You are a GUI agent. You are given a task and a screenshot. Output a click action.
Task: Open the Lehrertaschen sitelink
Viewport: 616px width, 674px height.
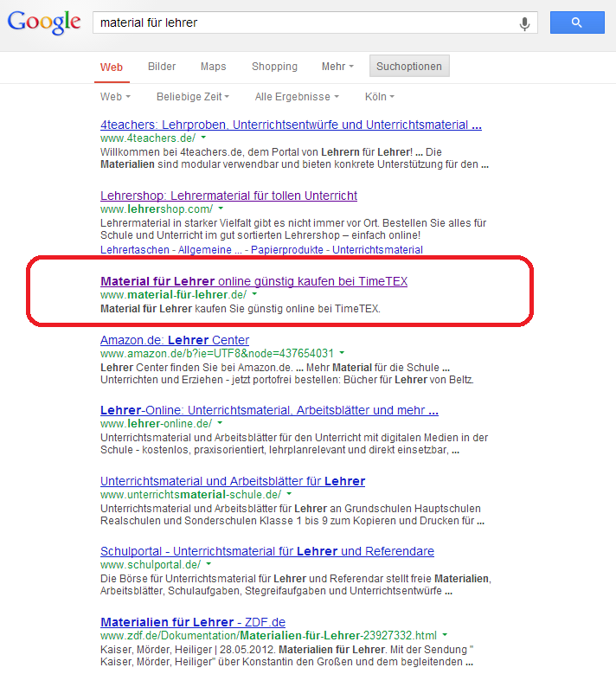point(135,250)
